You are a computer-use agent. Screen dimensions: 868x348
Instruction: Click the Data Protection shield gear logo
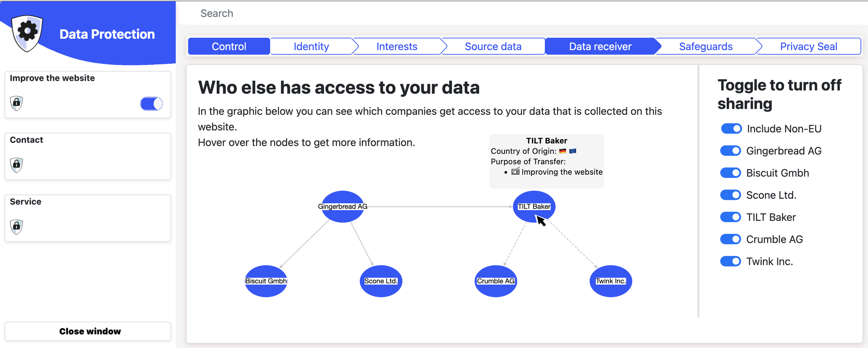click(27, 33)
